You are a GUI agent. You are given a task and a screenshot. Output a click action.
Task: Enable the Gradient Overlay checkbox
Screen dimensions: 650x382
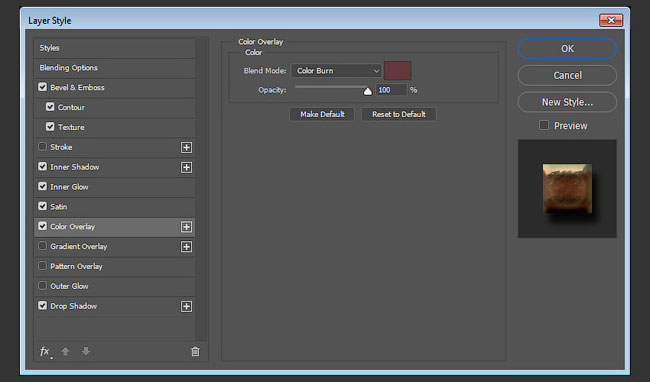42,246
